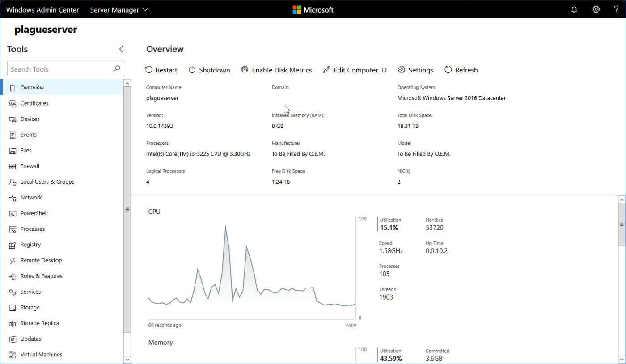This screenshot has width=626, height=364.
Task: Open the top-bar settings gear icon
Action: [x=596, y=9]
